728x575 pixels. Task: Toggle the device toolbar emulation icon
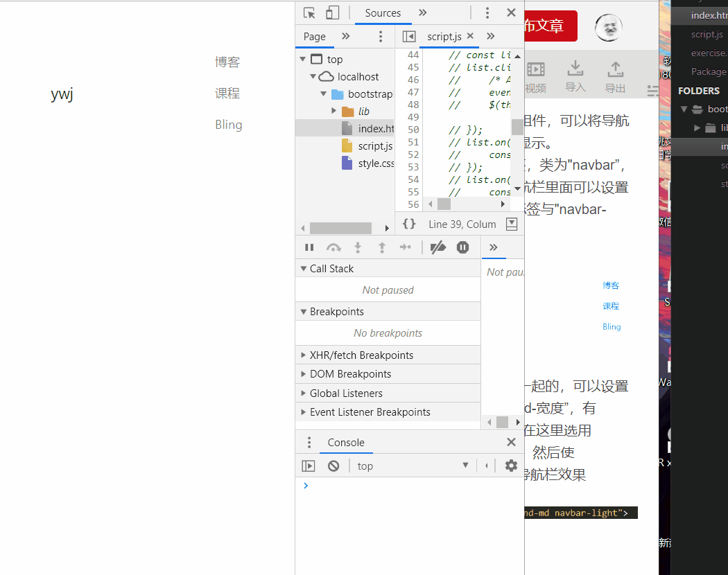coord(332,12)
